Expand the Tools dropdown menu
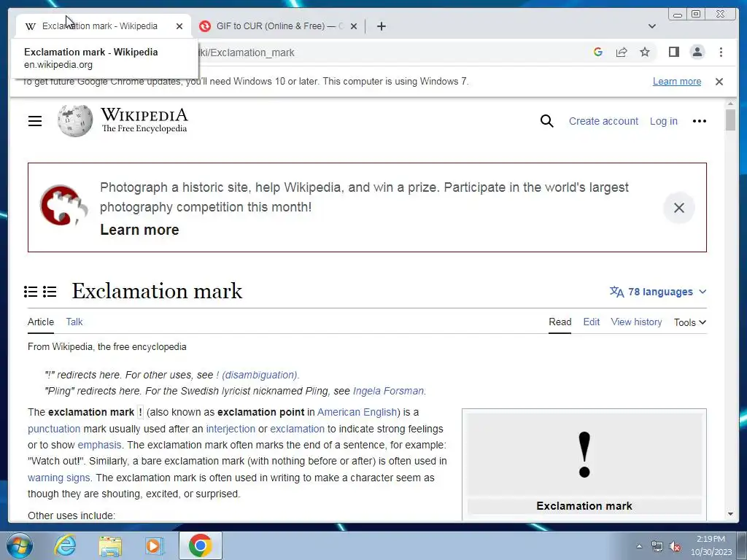 (690, 322)
